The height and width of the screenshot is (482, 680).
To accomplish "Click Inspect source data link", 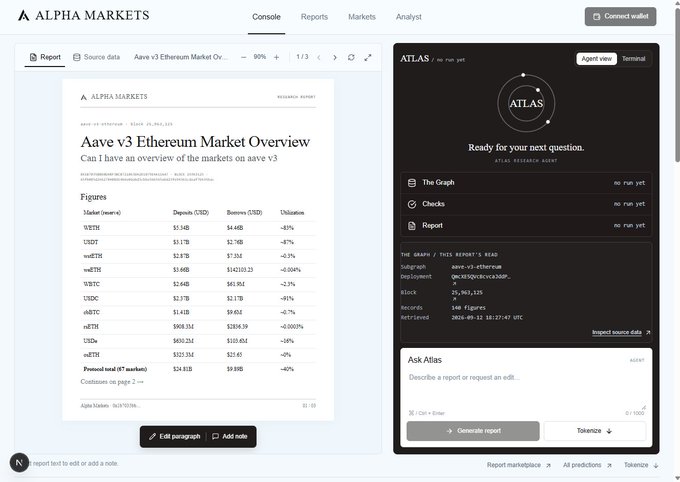I will (x=616, y=332).
